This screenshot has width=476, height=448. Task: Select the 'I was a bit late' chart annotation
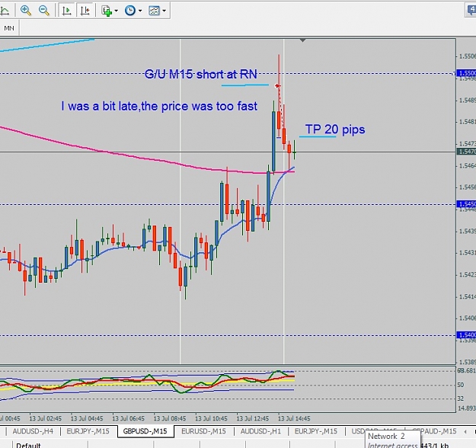[159, 106]
